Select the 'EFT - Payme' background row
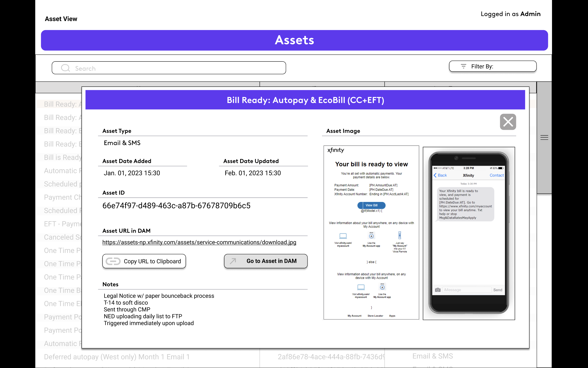 (x=63, y=224)
